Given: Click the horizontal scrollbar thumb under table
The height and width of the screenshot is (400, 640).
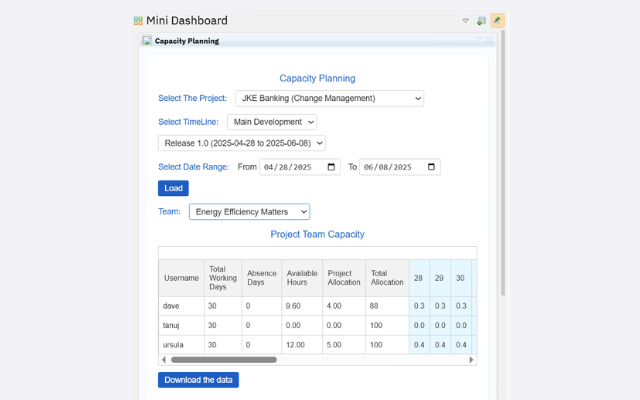Looking at the screenshot, I should tap(224, 360).
